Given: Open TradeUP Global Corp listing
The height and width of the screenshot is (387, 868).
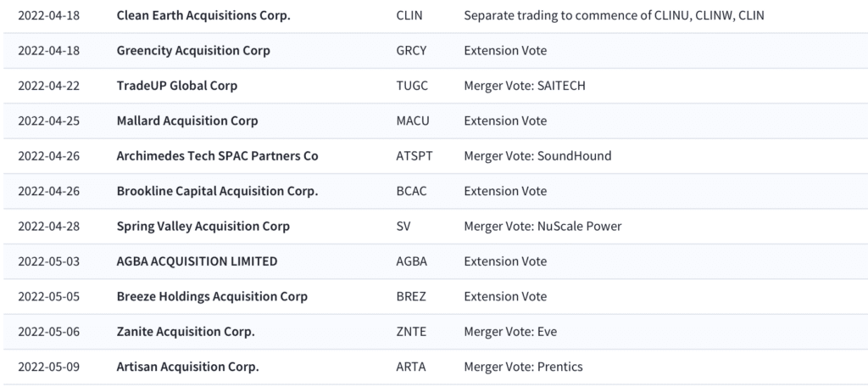Looking at the screenshot, I should (x=176, y=86).
